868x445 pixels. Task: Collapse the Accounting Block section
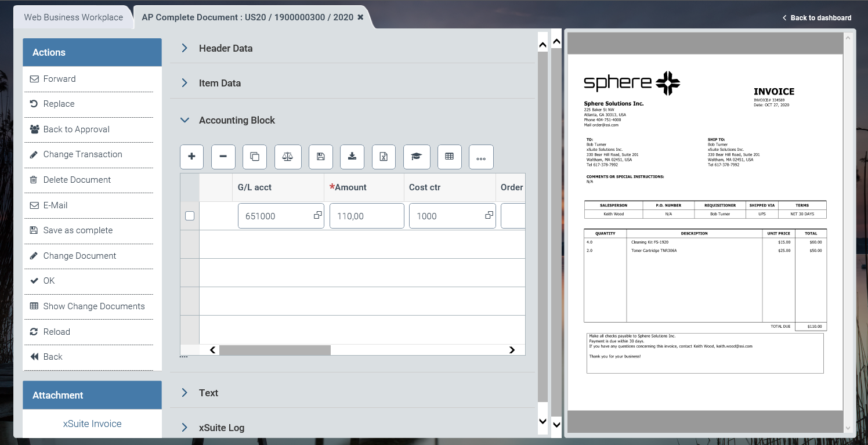click(x=237, y=120)
